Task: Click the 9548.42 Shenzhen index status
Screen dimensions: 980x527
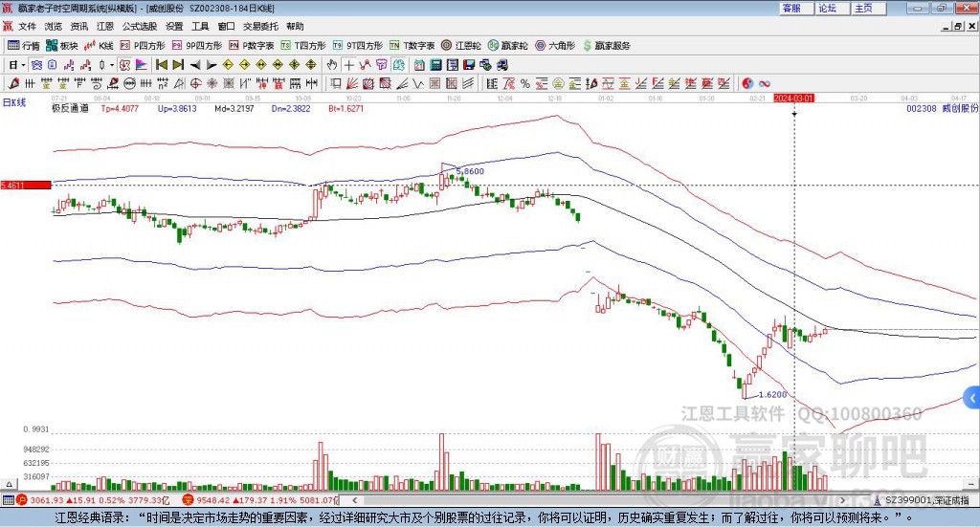Action: pyautogui.click(x=260, y=500)
